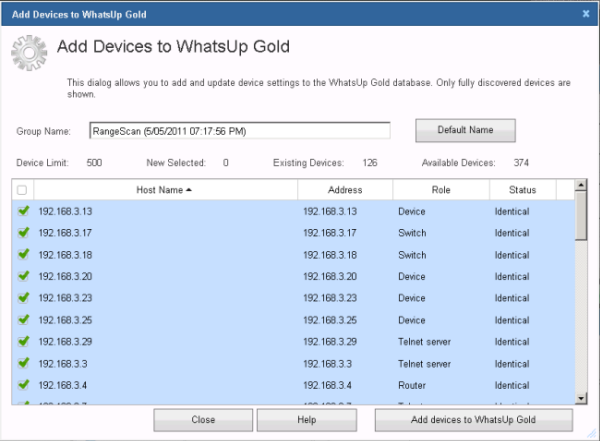Select host name 192.168.3.17 cell

coord(65,233)
